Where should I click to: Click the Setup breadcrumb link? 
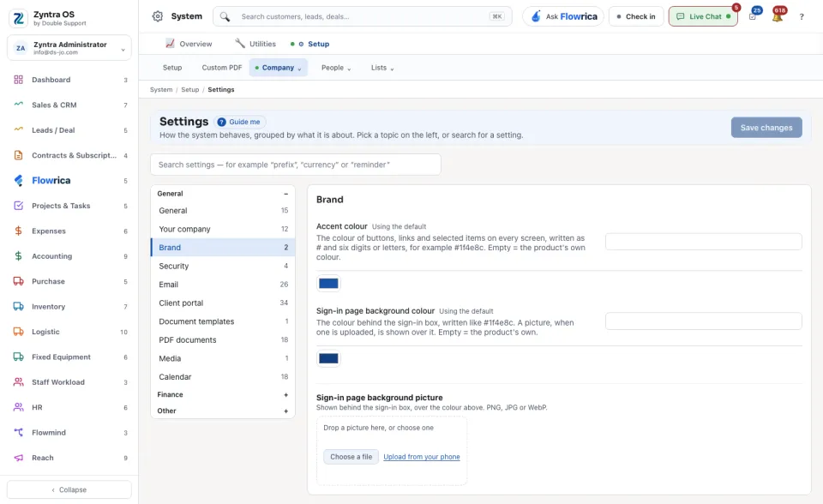click(x=190, y=90)
